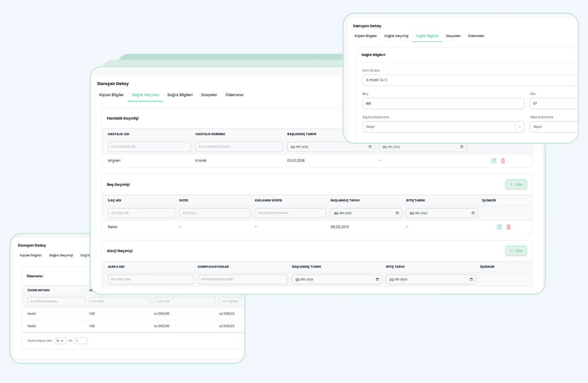The width and height of the screenshot is (588, 383).
Task: Click the Git page number field
Action: tap(81, 341)
